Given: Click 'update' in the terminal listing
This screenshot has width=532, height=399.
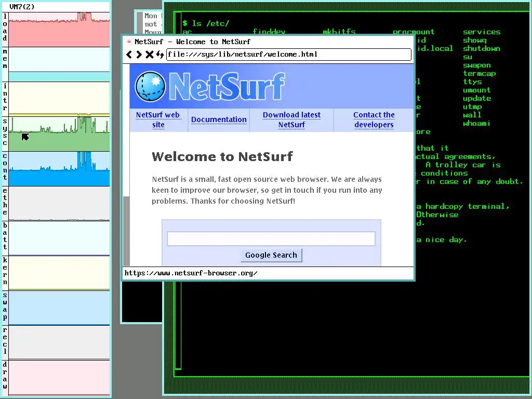Looking at the screenshot, I should coord(477,98).
